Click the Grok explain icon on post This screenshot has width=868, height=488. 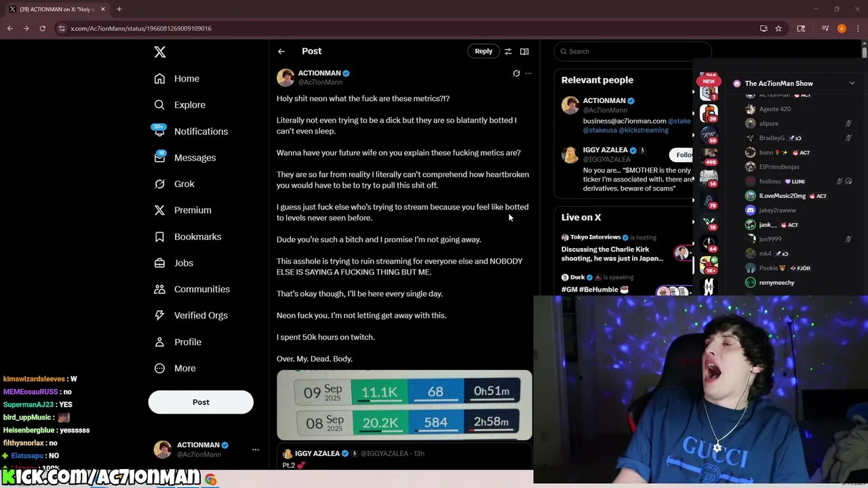point(517,73)
